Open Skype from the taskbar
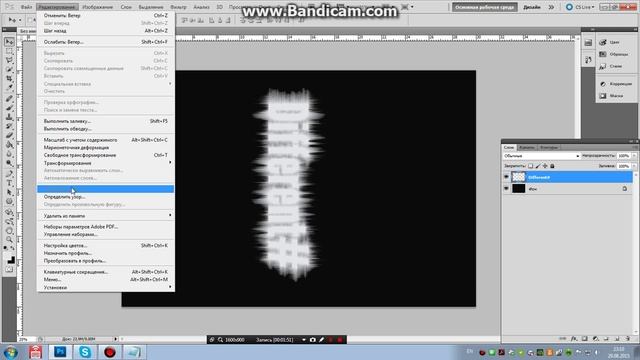 84,352
